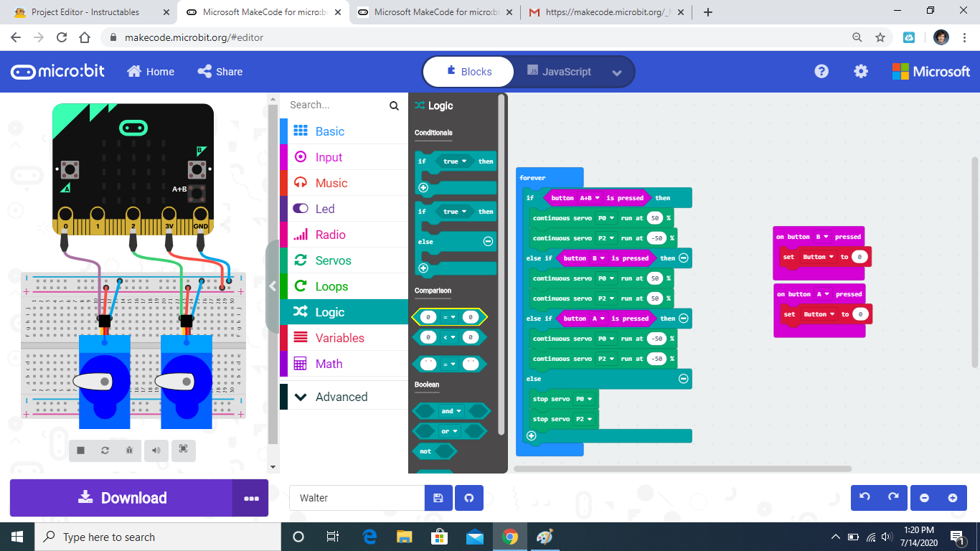
Task: Open more download options menu
Action: (x=250, y=498)
